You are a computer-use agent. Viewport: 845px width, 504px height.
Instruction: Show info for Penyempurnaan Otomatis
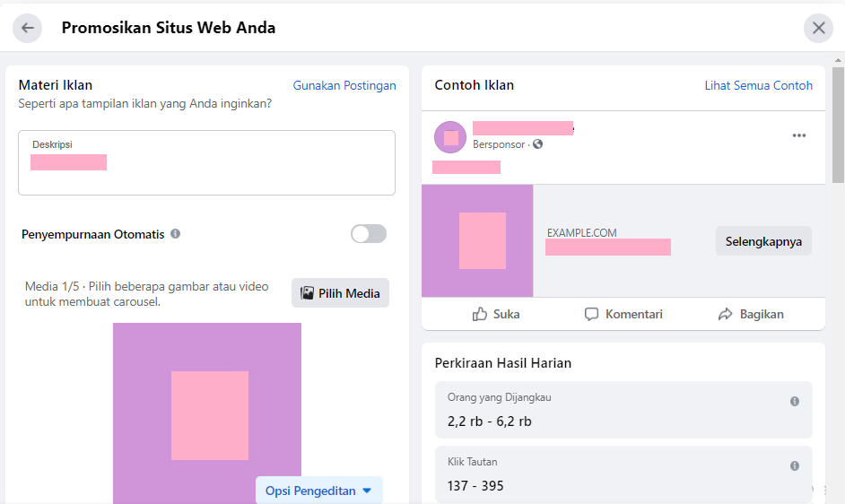click(175, 234)
